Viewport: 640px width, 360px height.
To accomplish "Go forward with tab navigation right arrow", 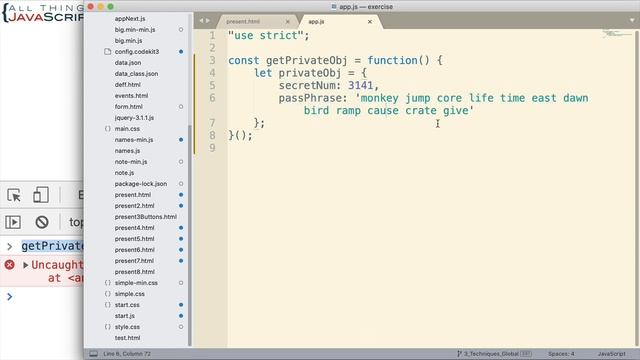I will [208, 21].
